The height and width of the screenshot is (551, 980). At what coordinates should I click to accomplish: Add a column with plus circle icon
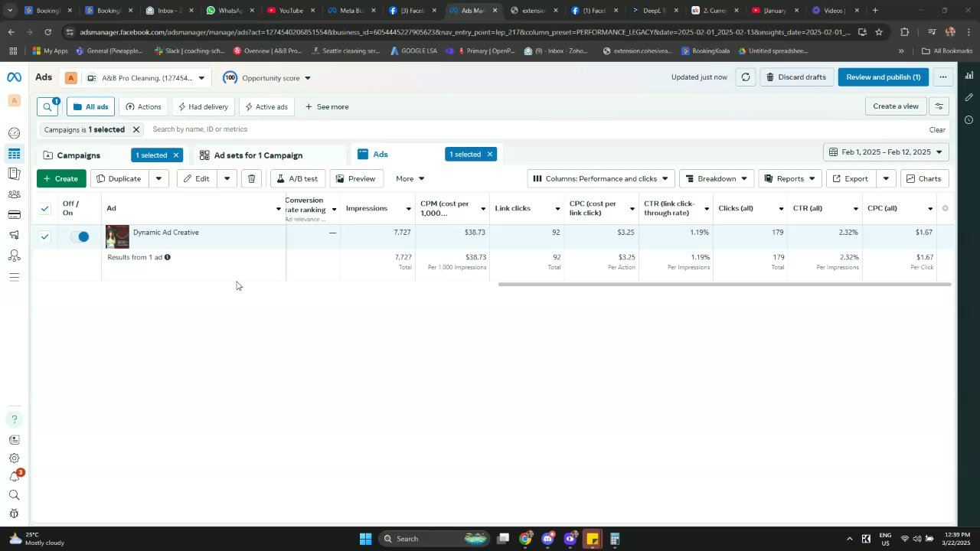click(x=945, y=208)
